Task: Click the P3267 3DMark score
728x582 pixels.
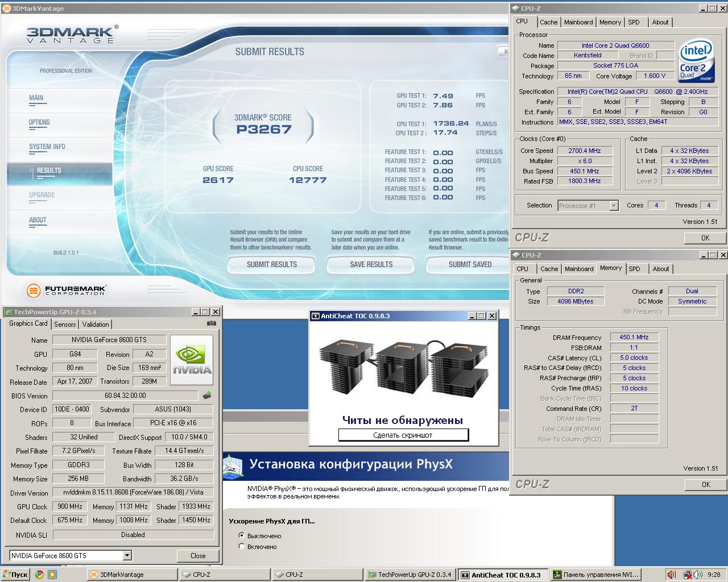Action: [x=264, y=130]
